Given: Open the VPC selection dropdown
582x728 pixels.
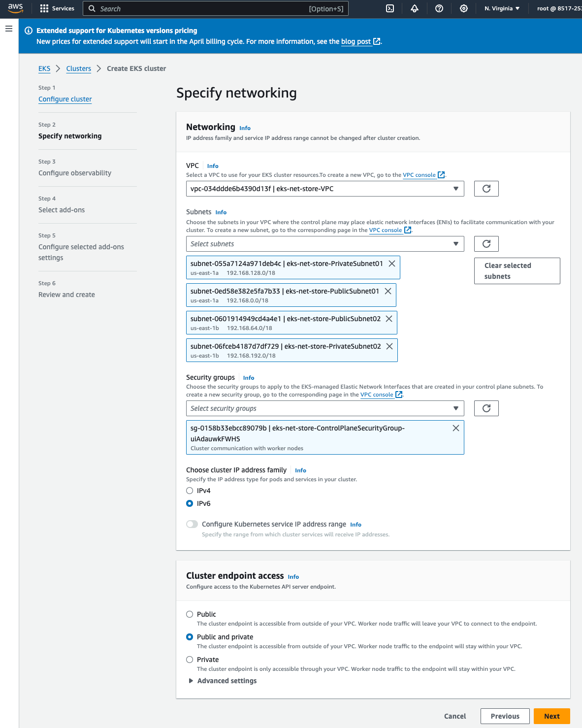Looking at the screenshot, I should (x=325, y=189).
